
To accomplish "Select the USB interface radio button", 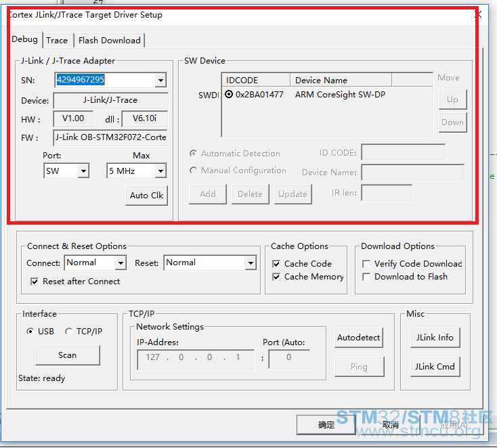I will 30,332.
